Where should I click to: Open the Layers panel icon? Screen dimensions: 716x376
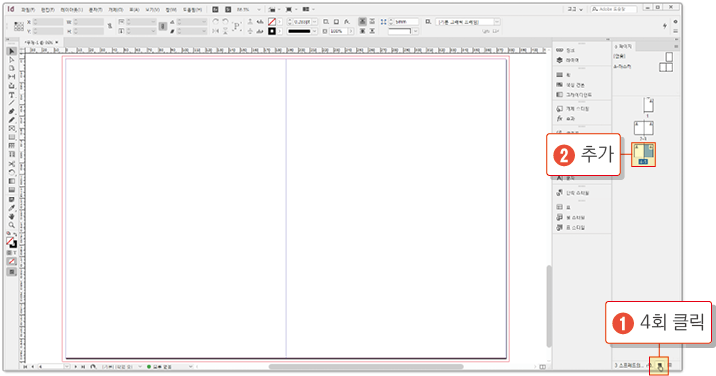pos(559,60)
